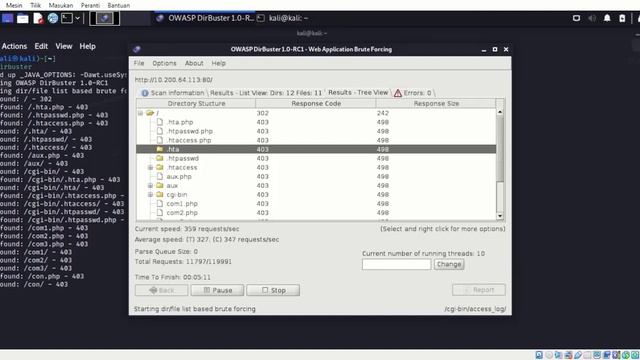Select the com2.php file row

point(316,212)
